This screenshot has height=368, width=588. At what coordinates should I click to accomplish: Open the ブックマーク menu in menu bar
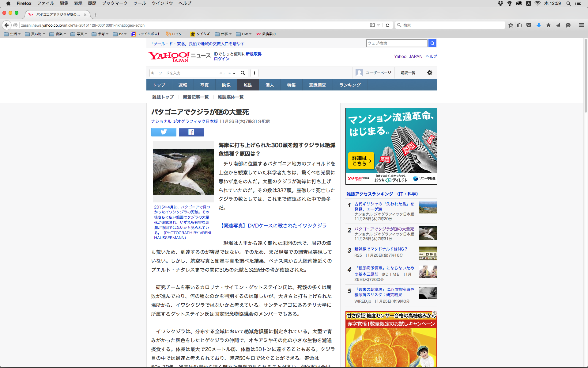coord(115,3)
